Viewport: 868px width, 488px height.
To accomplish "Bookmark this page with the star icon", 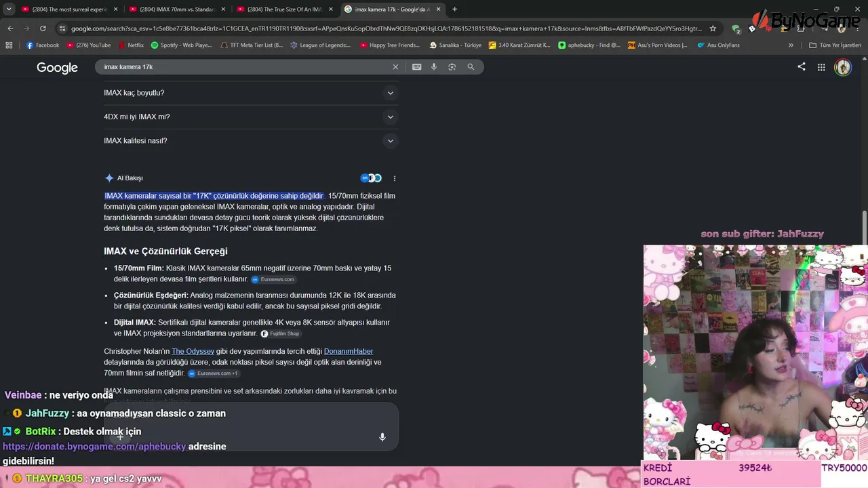I will coord(713,28).
